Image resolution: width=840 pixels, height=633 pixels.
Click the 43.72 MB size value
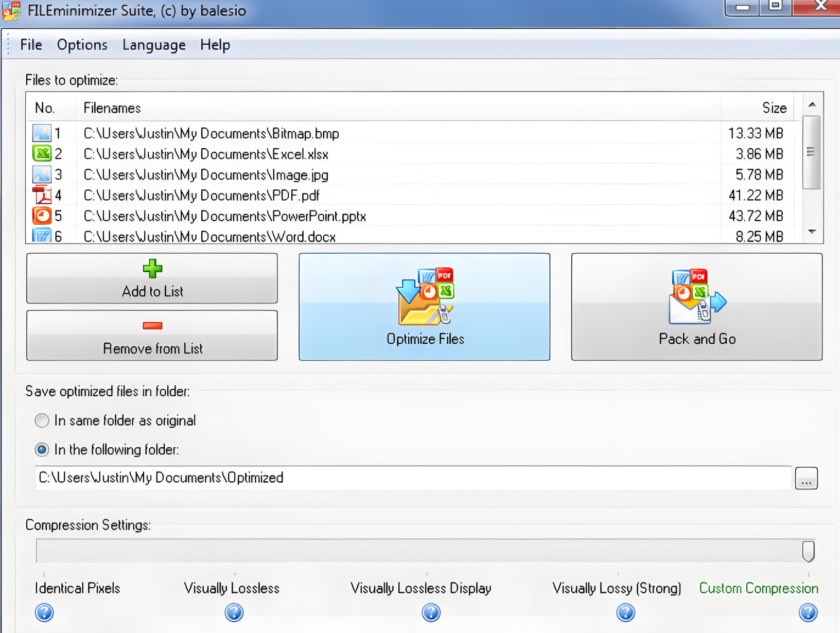tap(756, 216)
